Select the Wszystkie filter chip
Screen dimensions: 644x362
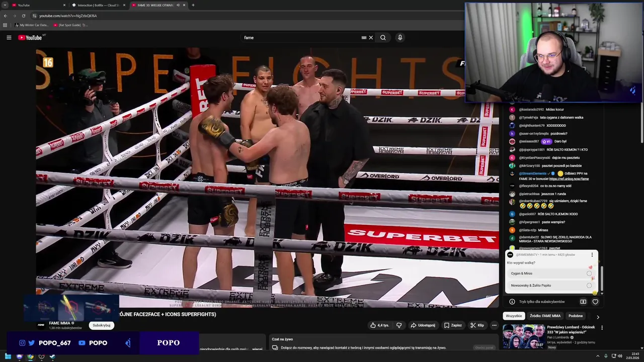coord(514,316)
